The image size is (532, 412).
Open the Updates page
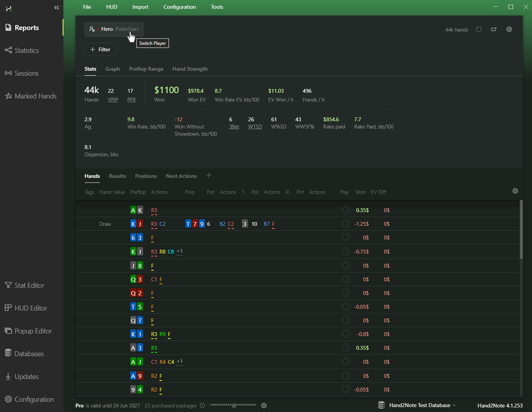(x=22, y=377)
